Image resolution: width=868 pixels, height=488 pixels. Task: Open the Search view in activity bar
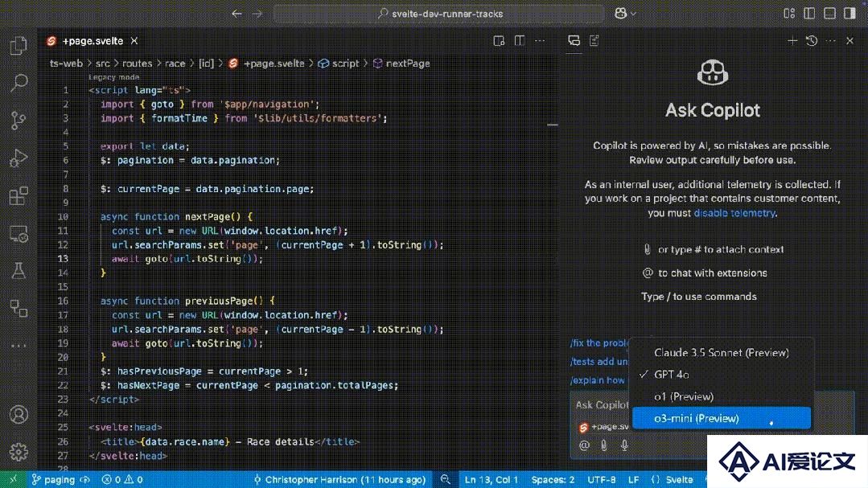tap(19, 83)
